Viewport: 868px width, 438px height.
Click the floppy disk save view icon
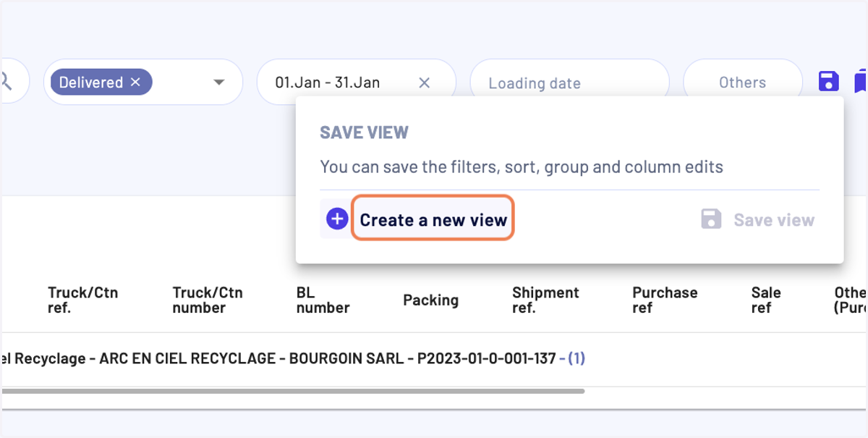coord(829,81)
